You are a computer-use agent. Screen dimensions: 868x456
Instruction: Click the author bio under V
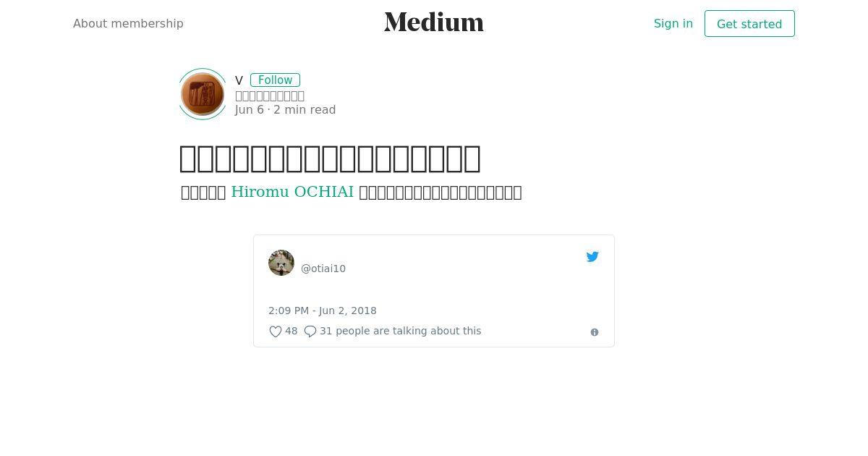270,96
